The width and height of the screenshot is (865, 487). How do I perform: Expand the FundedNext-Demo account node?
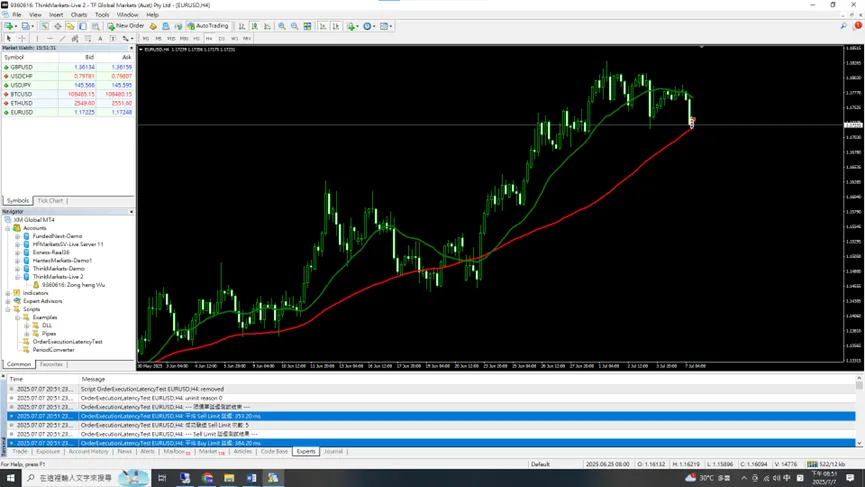click(x=18, y=236)
